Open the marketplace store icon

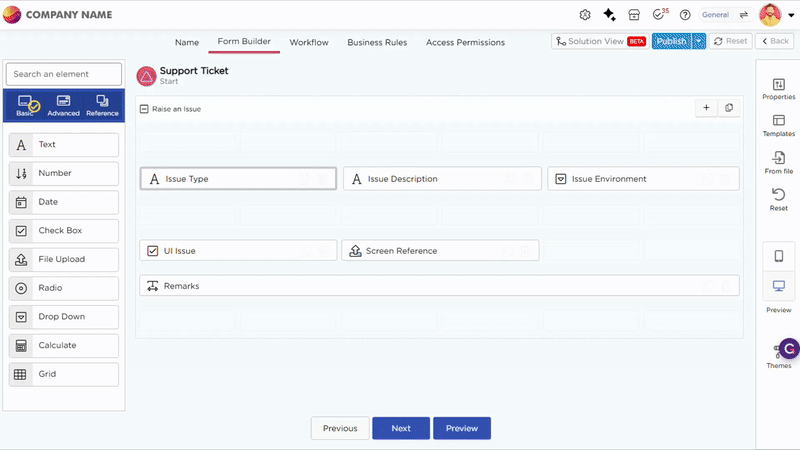point(634,15)
